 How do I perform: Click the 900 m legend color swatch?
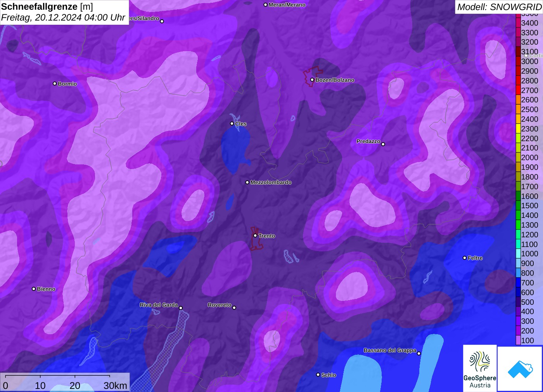click(x=518, y=263)
